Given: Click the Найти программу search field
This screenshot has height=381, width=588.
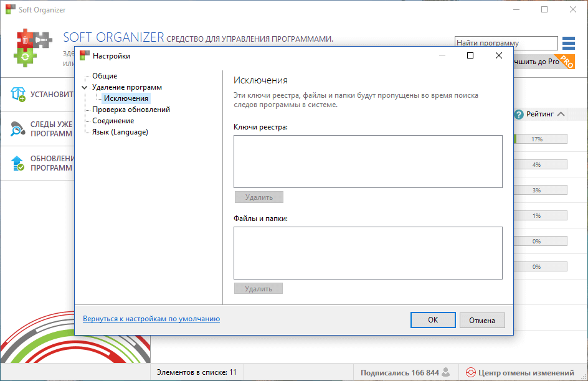Looking at the screenshot, I should click(x=506, y=43).
